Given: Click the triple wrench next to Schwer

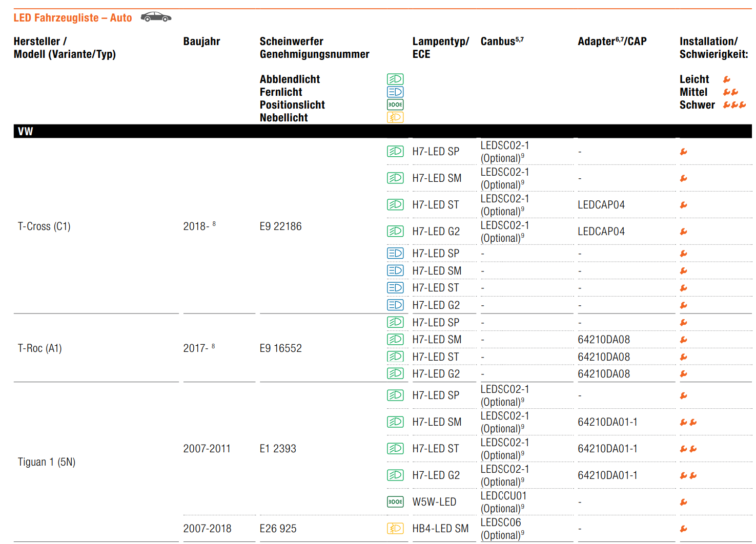Looking at the screenshot, I should tap(734, 105).
